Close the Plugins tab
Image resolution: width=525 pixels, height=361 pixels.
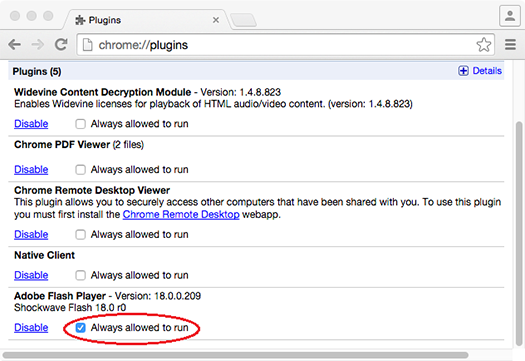pos(216,20)
